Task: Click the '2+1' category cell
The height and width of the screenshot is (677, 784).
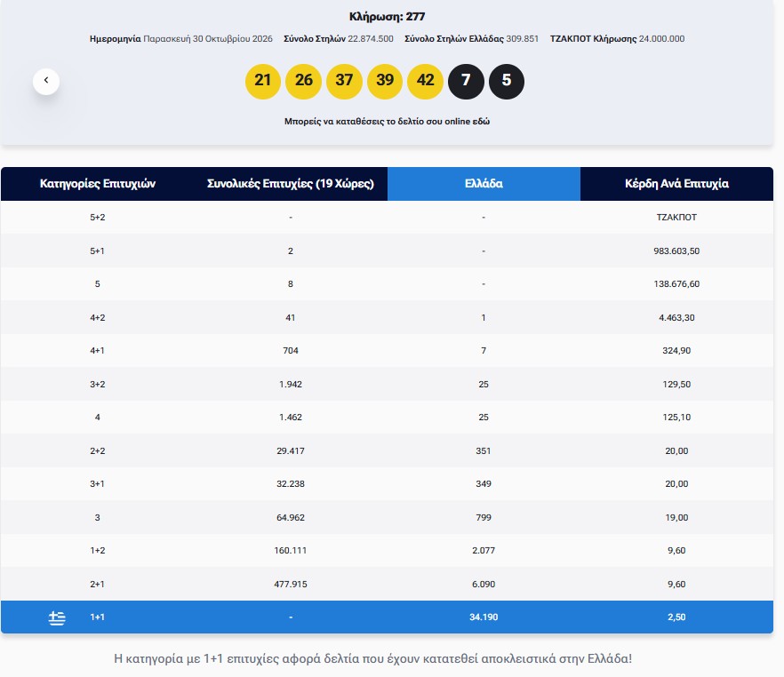Action: coord(98,584)
